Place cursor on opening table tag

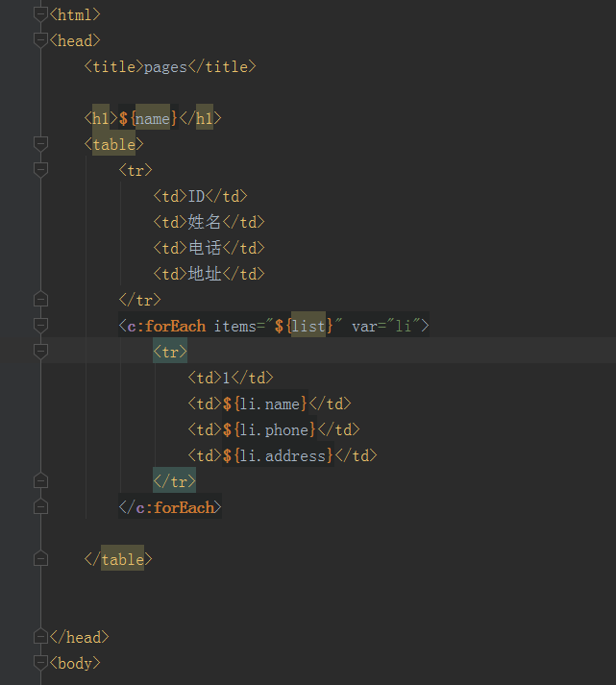(113, 144)
